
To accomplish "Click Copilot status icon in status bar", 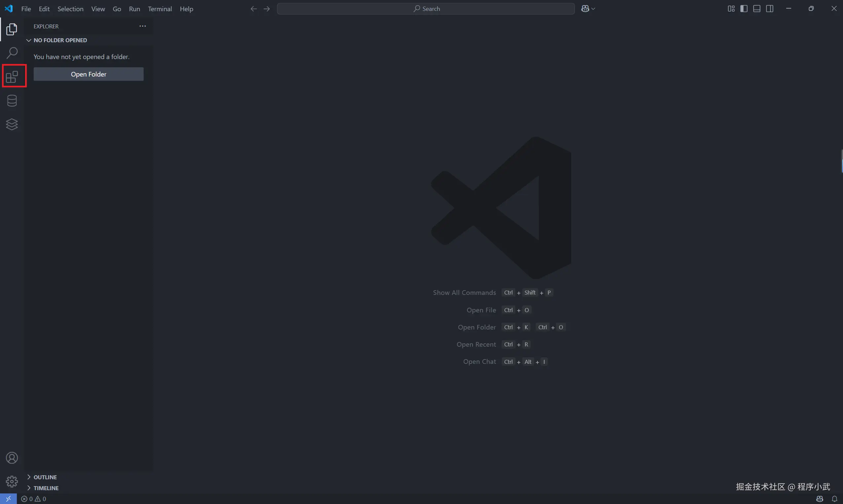I will [x=820, y=499].
